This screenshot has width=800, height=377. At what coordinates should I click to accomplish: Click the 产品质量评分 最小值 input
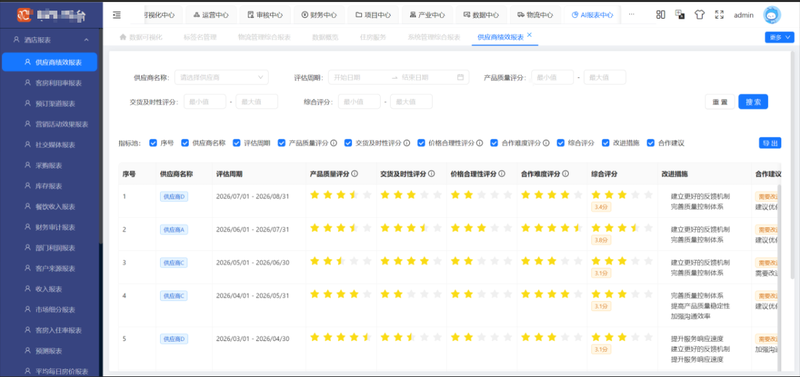553,78
